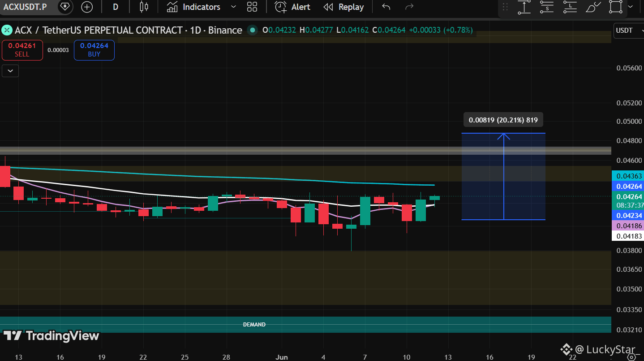
Task: Click the green market status dot
Action: [253, 30]
